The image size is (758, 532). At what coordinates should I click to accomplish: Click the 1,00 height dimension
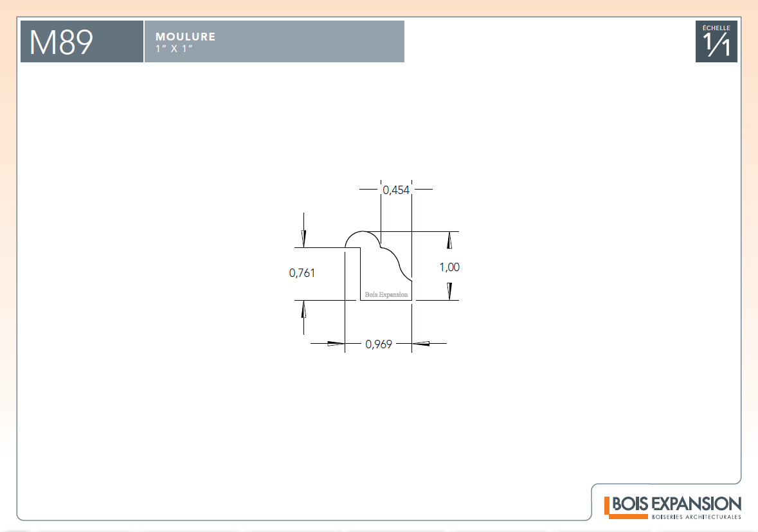point(449,267)
